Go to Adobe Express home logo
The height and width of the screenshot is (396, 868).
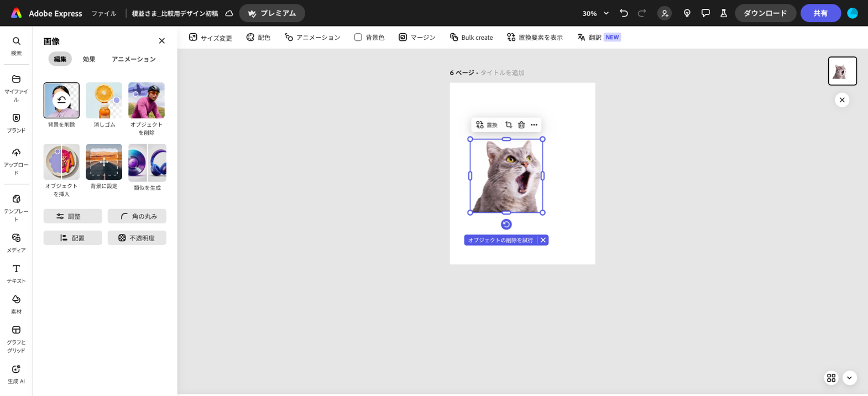point(17,13)
